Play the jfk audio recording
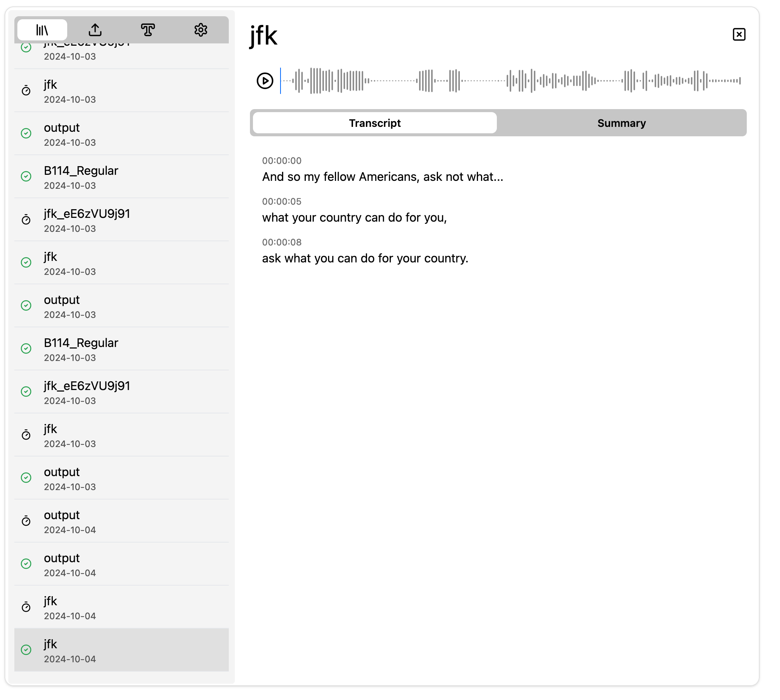This screenshot has width=780, height=700. click(265, 81)
